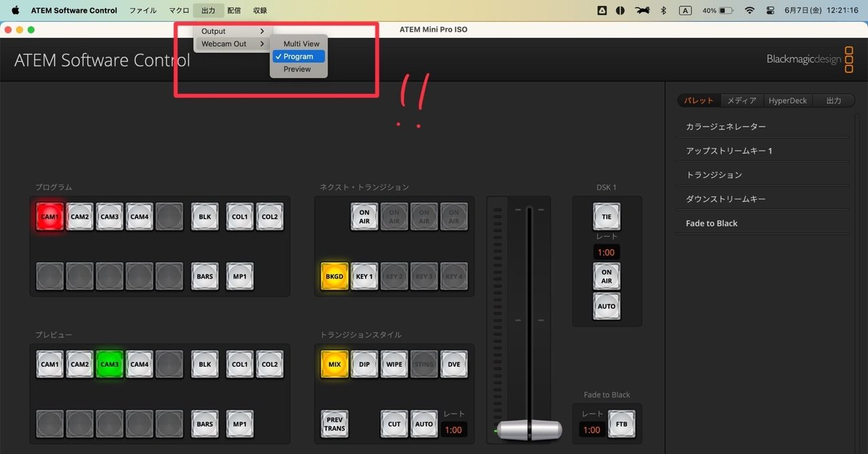Select CAM3 on the Program bus
The height and width of the screenshot is (454, 868).
(x=109, y=216)
